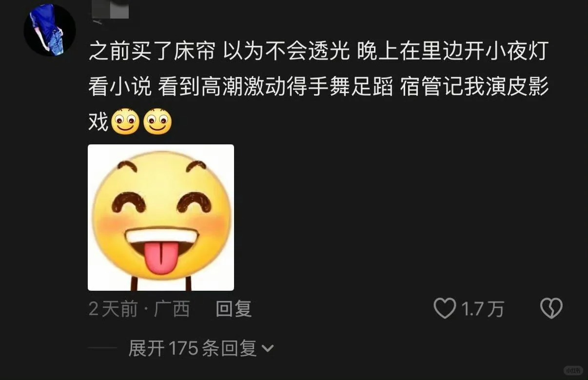Tap the 1.7万 like count
588x380 pixels.
coord(482,309)
